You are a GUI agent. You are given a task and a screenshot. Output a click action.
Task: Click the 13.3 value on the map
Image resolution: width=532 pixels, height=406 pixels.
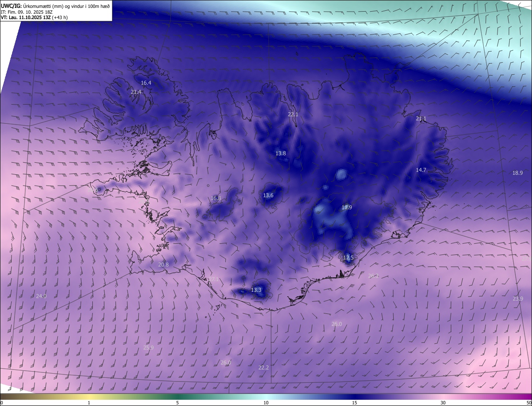coord(256,290)
